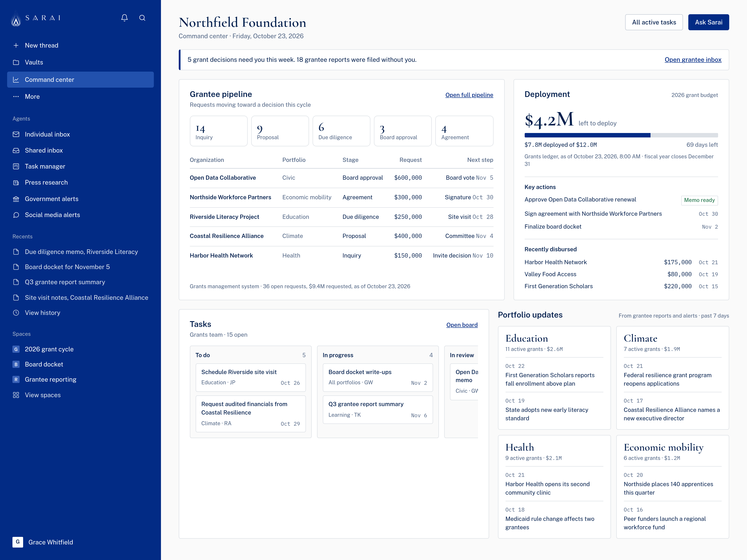The height and width of the screenshot is (560, 747).
Task: Select the Task manager icon
Action: coord(16,167)
